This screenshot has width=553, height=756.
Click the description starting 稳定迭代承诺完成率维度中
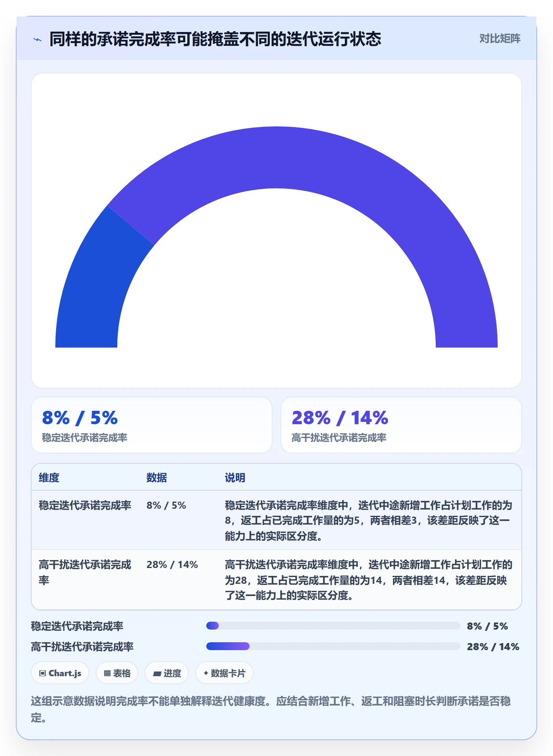coord(369,521)
